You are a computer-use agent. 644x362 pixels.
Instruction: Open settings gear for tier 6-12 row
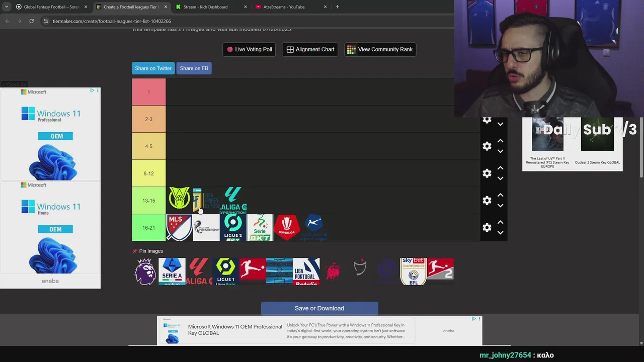pos(487,173)
